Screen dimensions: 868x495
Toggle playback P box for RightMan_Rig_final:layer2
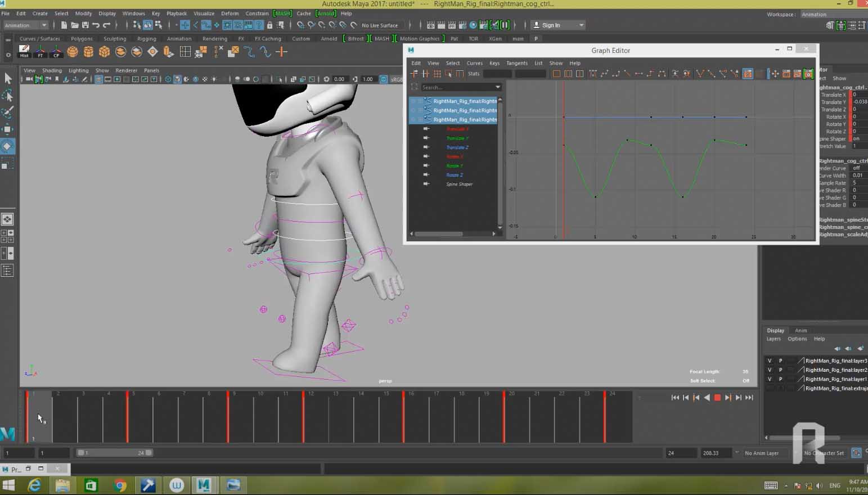tap(780, 370)
